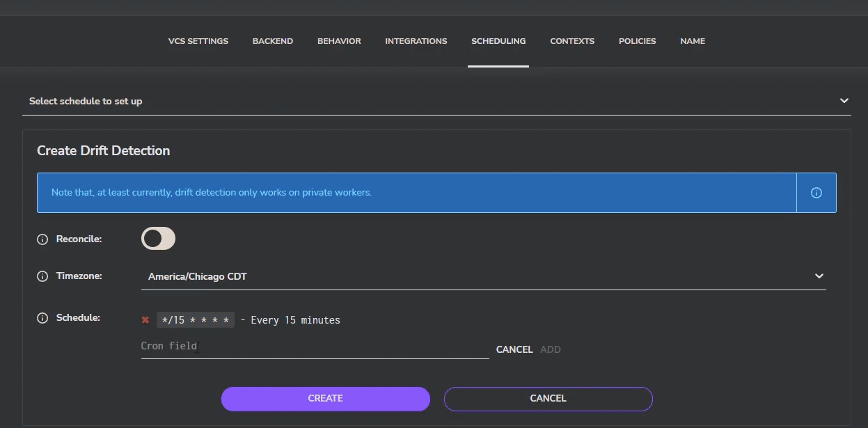Click the info icon beside Timezone
The height and width of the screenshot is (428, 868).
[x=42, y=276]
